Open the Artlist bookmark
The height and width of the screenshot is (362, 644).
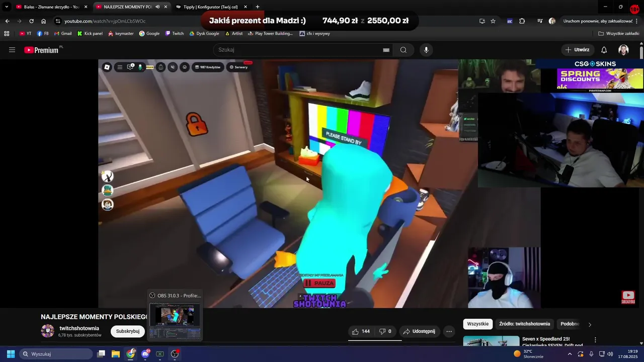(x=234, y=34)
